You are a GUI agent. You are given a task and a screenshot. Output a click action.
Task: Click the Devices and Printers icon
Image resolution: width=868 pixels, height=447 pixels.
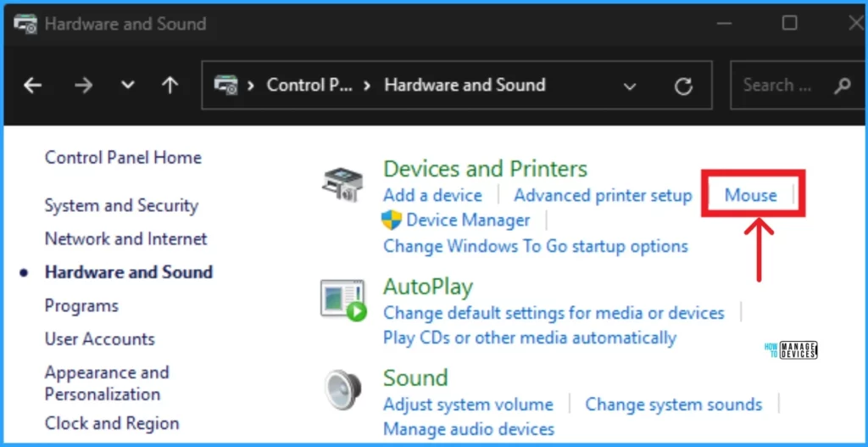pos(342,183)
